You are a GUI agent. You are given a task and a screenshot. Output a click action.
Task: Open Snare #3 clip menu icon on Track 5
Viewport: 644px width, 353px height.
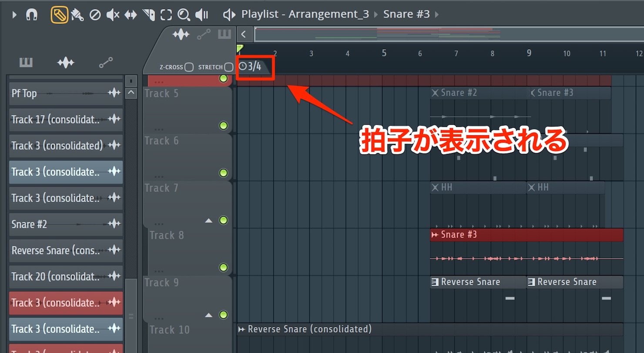532,93
